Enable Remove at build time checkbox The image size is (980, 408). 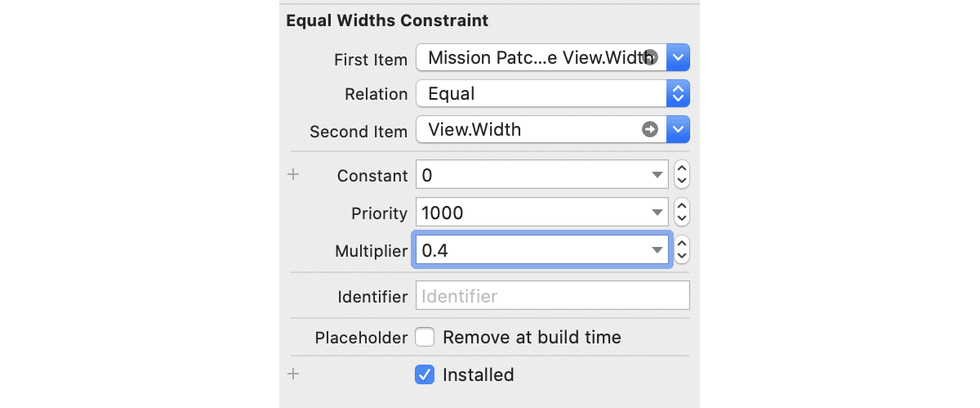[x=425, y=337]
